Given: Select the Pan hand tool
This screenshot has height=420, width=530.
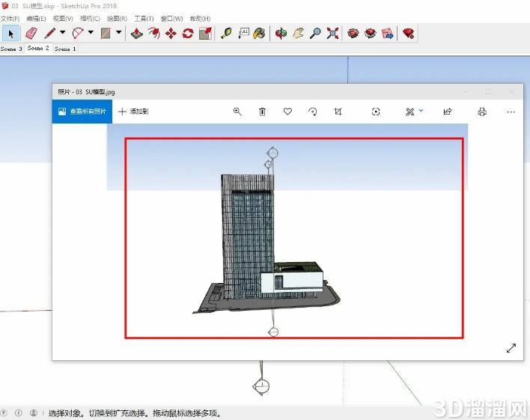Looking at the screenshot, I should click(298, 34).
